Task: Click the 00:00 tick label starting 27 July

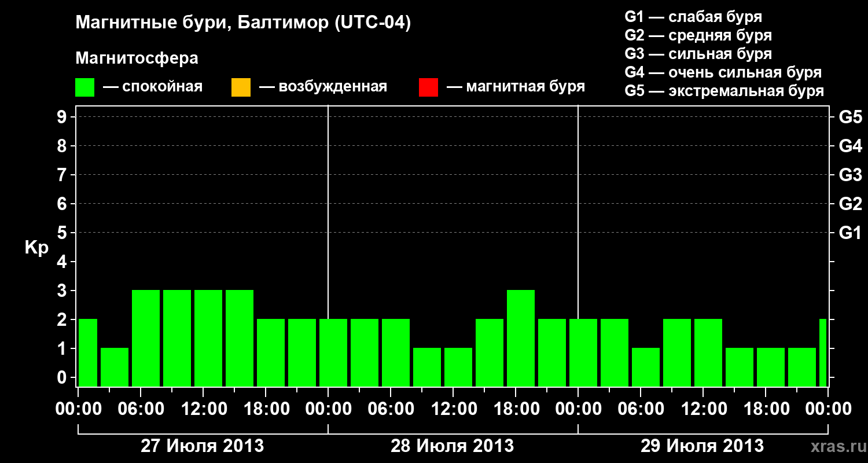Action: (x=78, y=409)
